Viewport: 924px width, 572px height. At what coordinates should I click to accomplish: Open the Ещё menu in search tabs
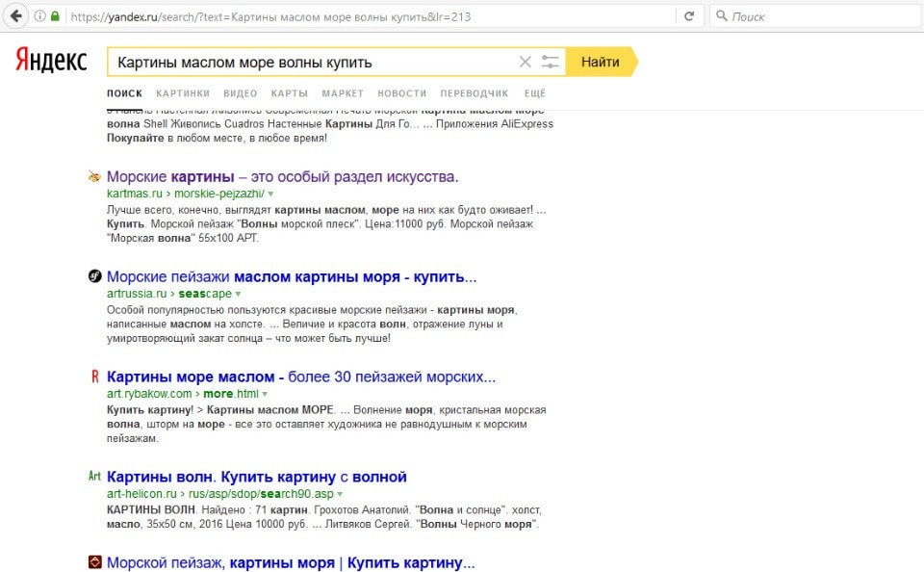(534, 93)
